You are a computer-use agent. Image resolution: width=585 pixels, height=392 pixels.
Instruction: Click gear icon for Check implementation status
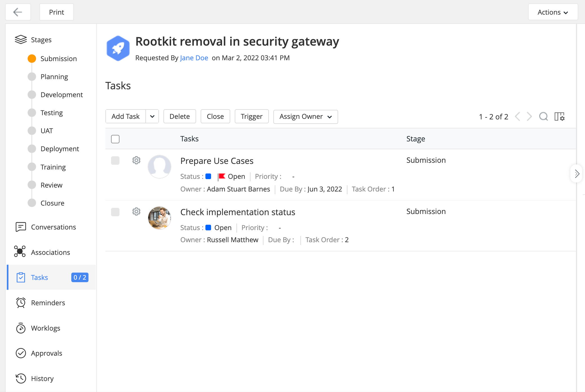click(136, 211)
